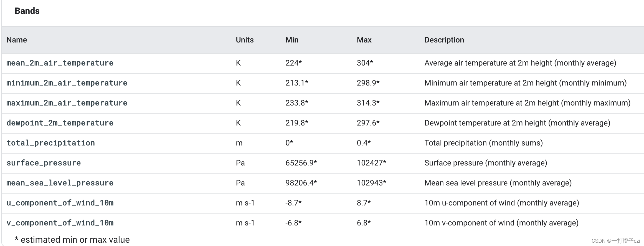
Task: Click units cell m for total_precipitation
Action: pyautogui.click(x=239, y=143)
